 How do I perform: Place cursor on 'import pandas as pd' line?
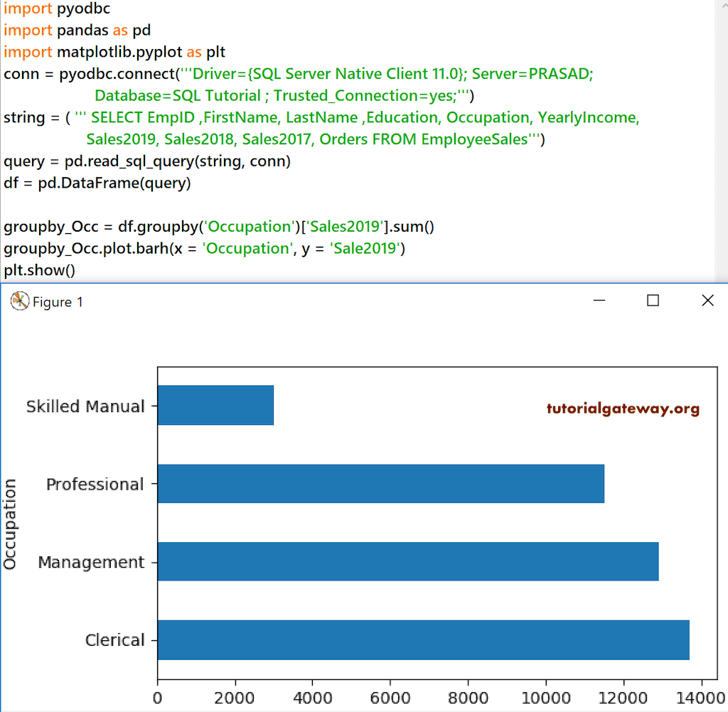click(77, 30)
